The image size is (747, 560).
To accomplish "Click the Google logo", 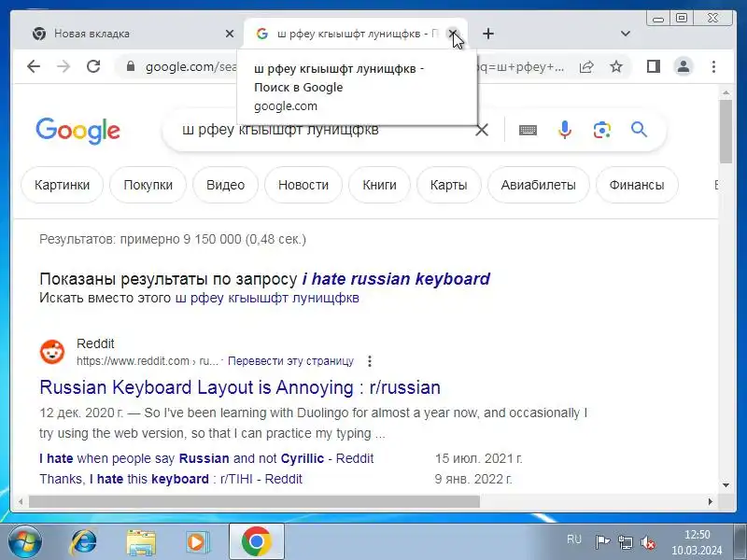I will coord(78,131).
